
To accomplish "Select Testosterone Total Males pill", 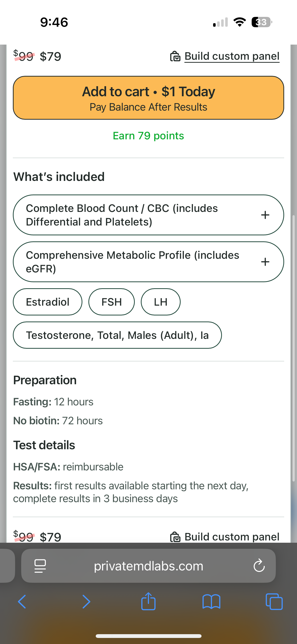I will (117, 335).
